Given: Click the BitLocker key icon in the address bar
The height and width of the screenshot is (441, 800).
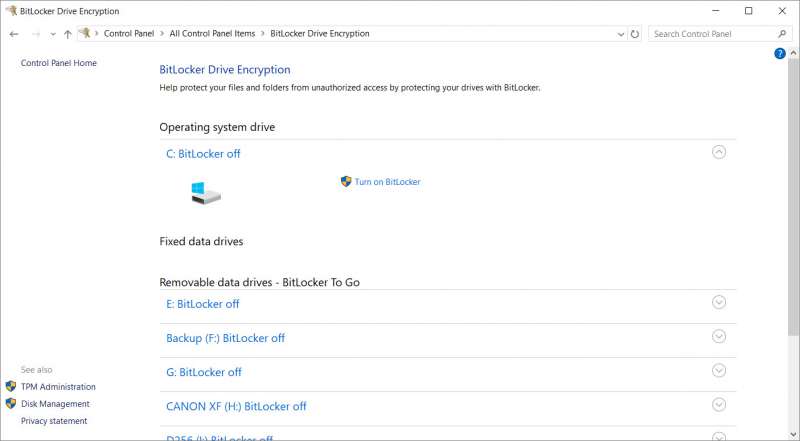Looking at the screenshot, I should 85,33.
